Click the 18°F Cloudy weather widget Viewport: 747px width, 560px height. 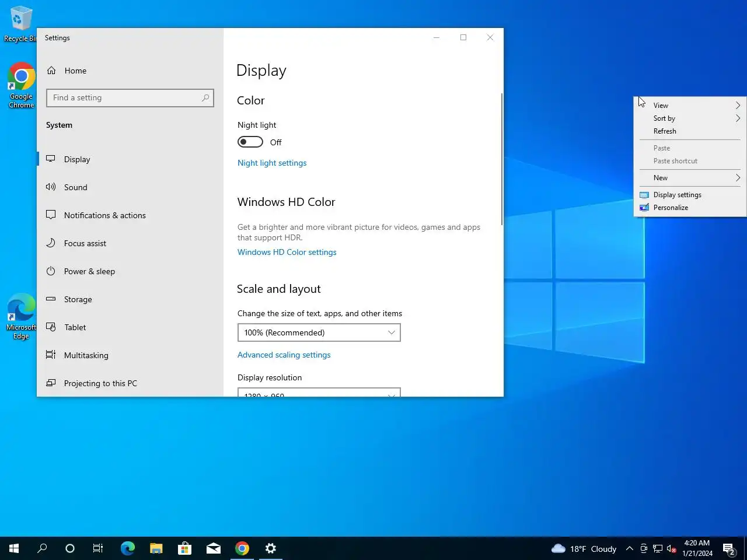point(584,548)
